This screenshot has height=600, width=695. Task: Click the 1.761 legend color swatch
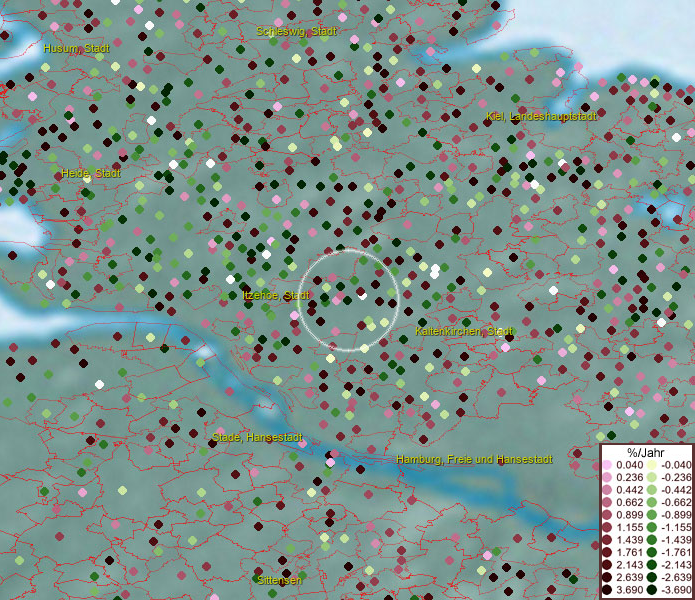coord(607,552)
